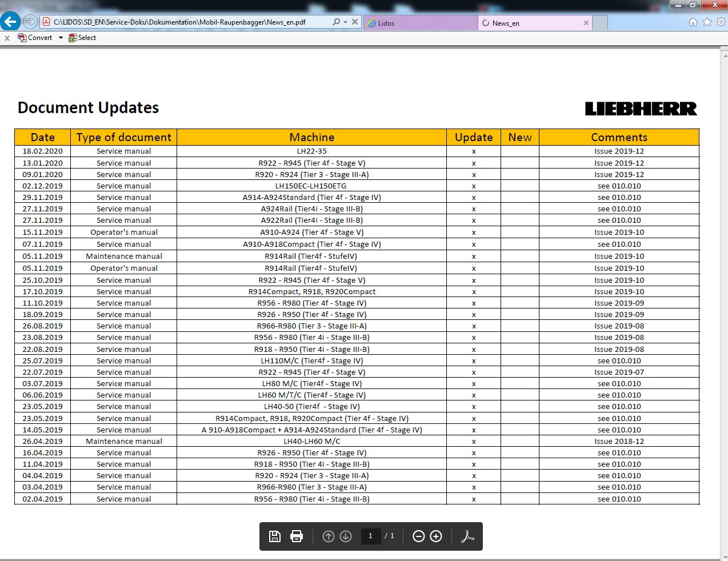Click the PDF icon in address bar
The width and height of the screenshot is (728, 561).
click(x=46, y=22)
